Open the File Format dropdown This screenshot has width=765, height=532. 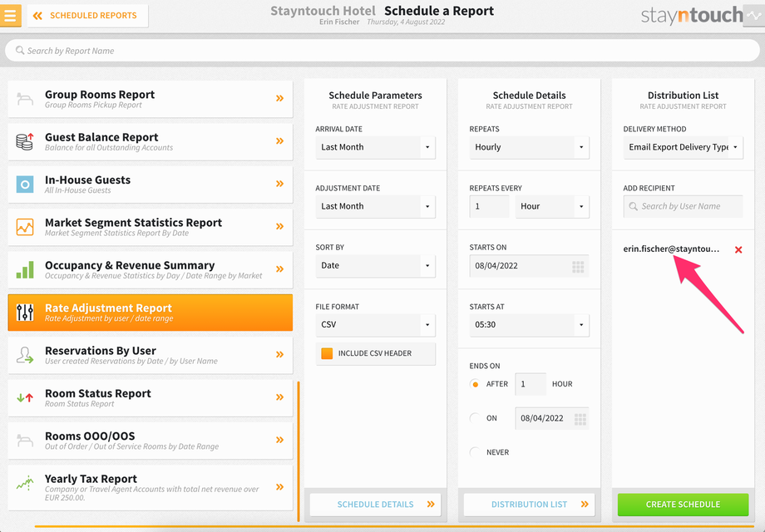[375, 325]
